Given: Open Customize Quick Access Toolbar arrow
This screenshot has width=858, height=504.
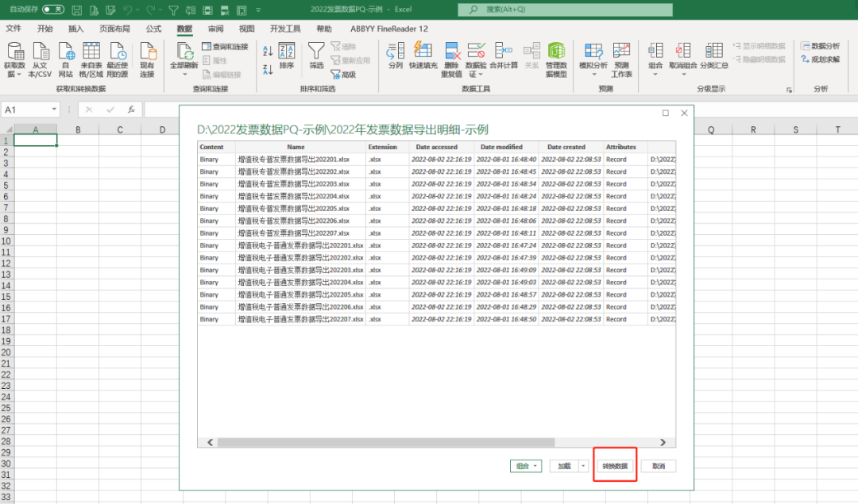Looking at the screenshot, I should [x=258, y=10].
